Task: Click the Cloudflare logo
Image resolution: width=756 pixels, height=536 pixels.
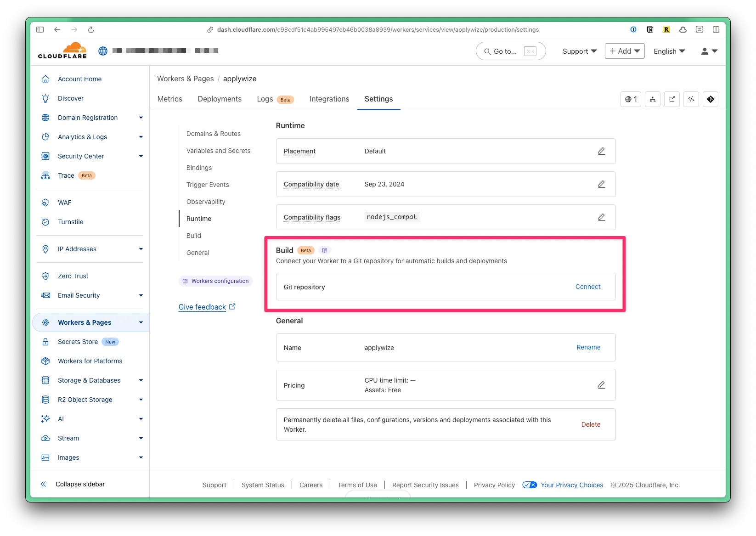Action: point(62,51)
